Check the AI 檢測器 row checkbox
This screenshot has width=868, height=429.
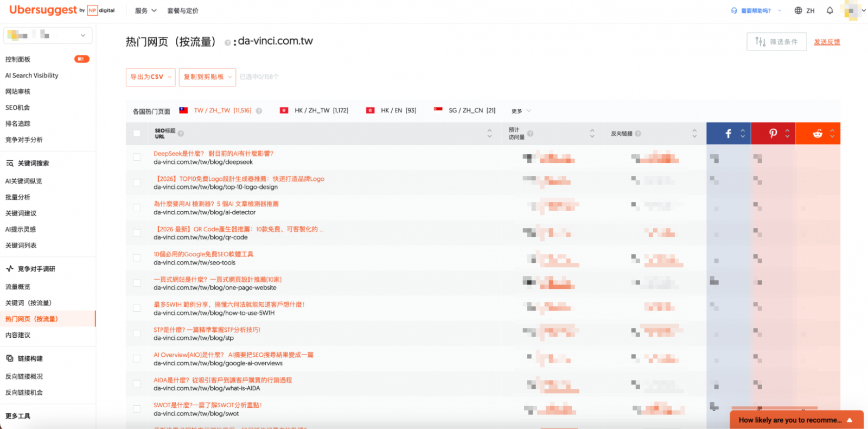click(x=137, y=208)
